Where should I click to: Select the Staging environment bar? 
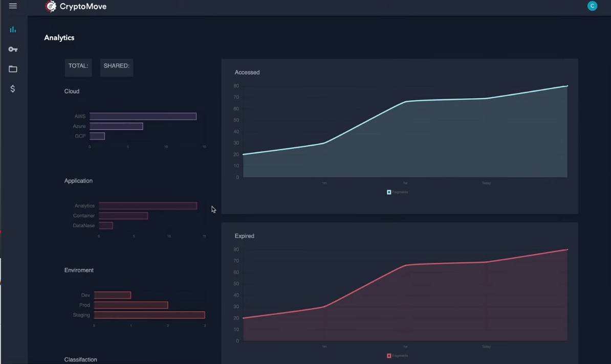point(149,315)
